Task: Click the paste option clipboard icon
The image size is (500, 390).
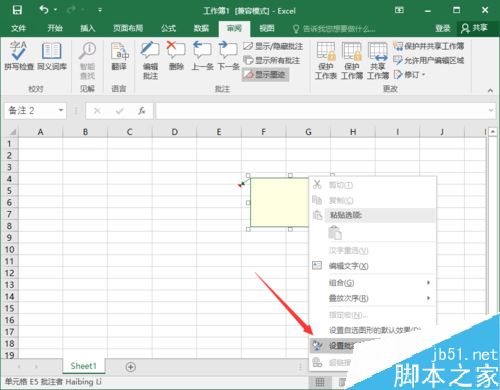Action: [x=335, y=232]
